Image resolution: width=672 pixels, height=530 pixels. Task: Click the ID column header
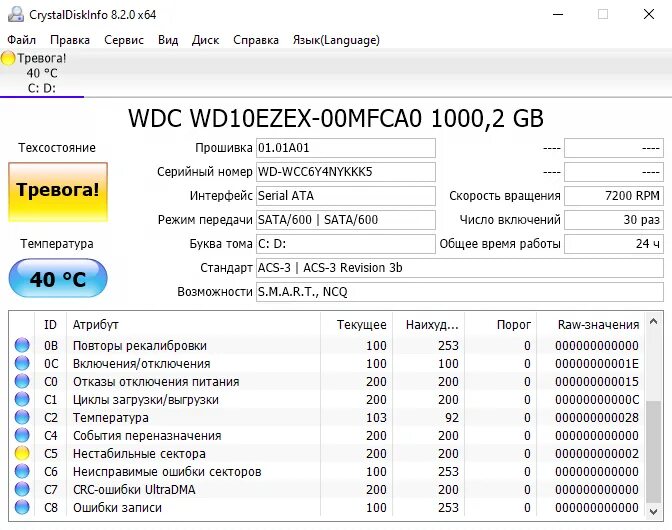(x=50, y=324)
